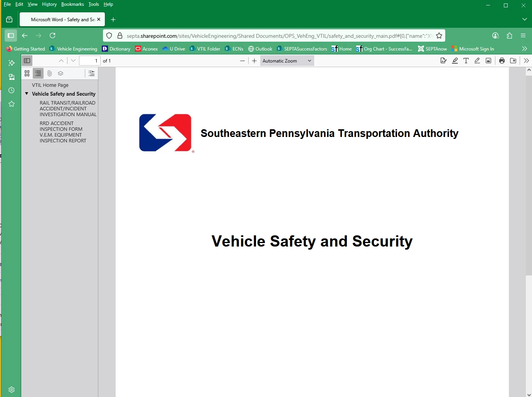Select the signature tool in PDF toolbar
The width and height of the screenshot is (532, 397).
pyautogui.click(x=444, y=61)
